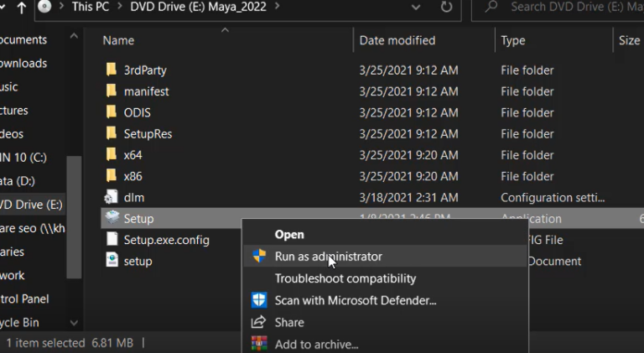Viewport: 644px width, 353px height.
Task: Click the refresh button in address bar
Action: (x=446, y=7)
